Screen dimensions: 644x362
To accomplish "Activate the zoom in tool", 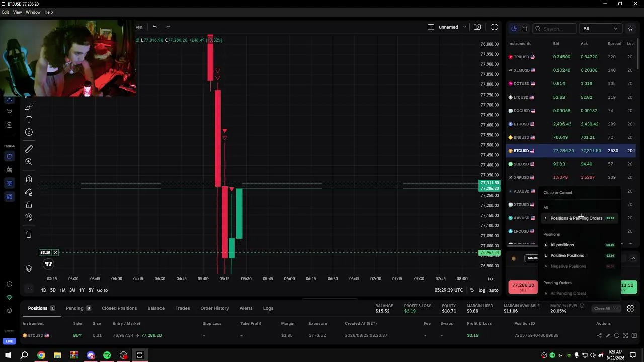I will click(x=29, y=162).
